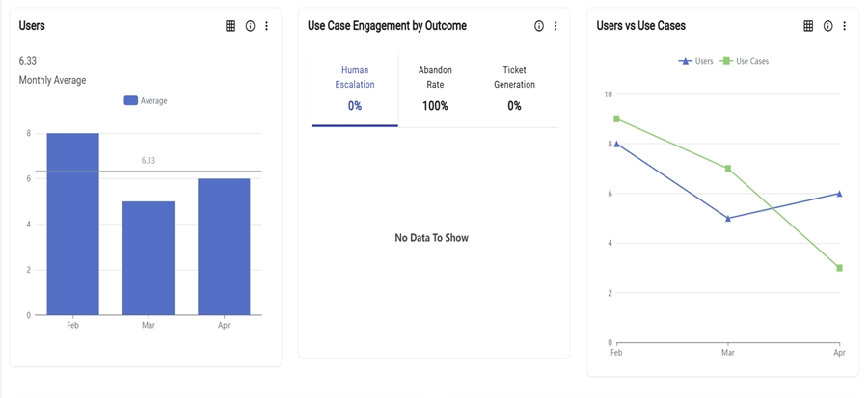Click the Apr bar in Users chart
868x398 pixels.
click(x=224, y=247)
